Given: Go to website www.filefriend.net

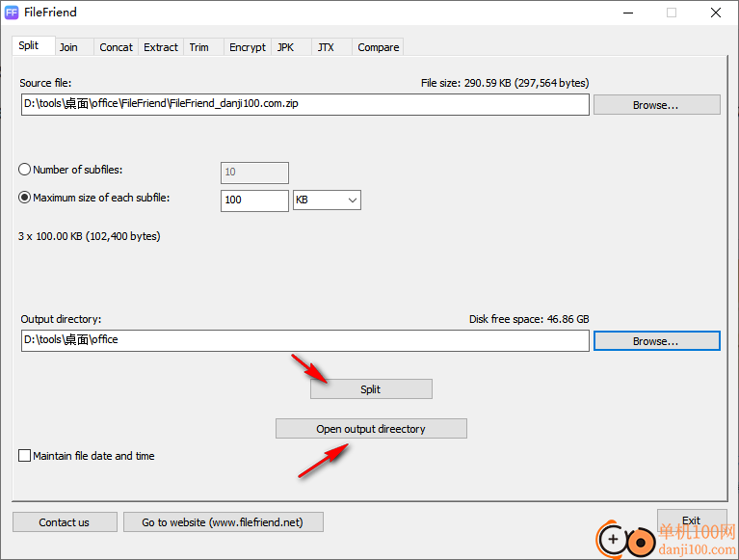Looking at the screenshot, I should (223, 521).
